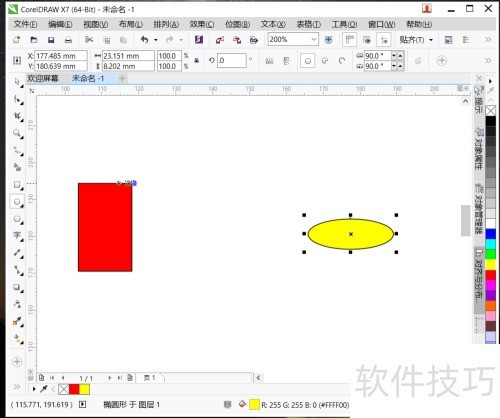This screenshot has height=418, width=500.
Task: Switch to the 未命名 -1 document tab
Action: tap(88, 79)
